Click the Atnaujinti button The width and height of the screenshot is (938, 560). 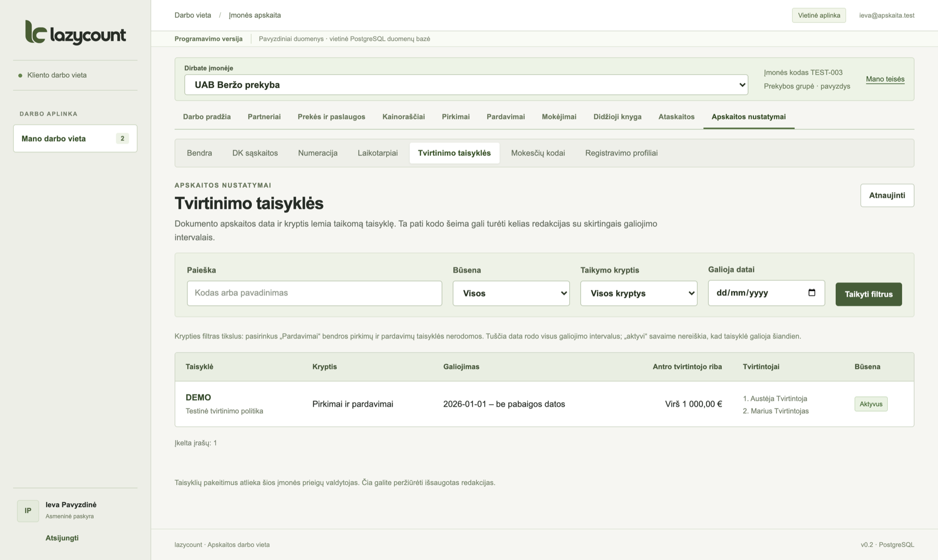(x=887, y=195)
